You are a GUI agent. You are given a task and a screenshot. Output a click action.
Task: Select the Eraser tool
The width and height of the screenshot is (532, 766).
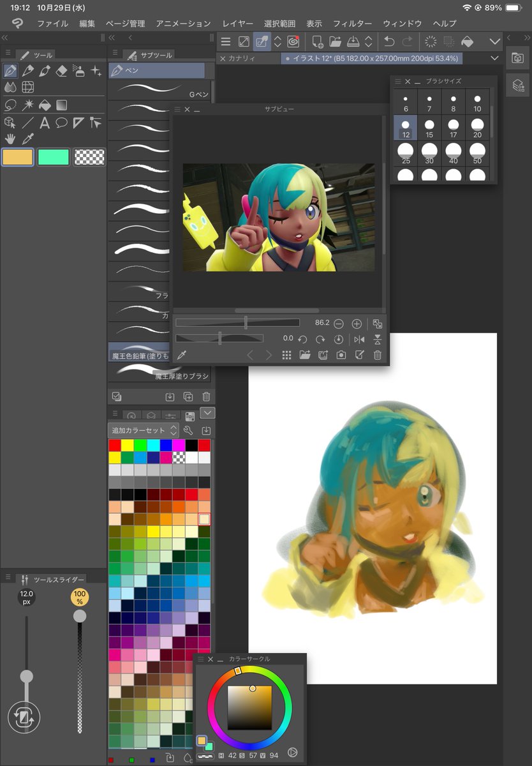[x=62, y=71]
